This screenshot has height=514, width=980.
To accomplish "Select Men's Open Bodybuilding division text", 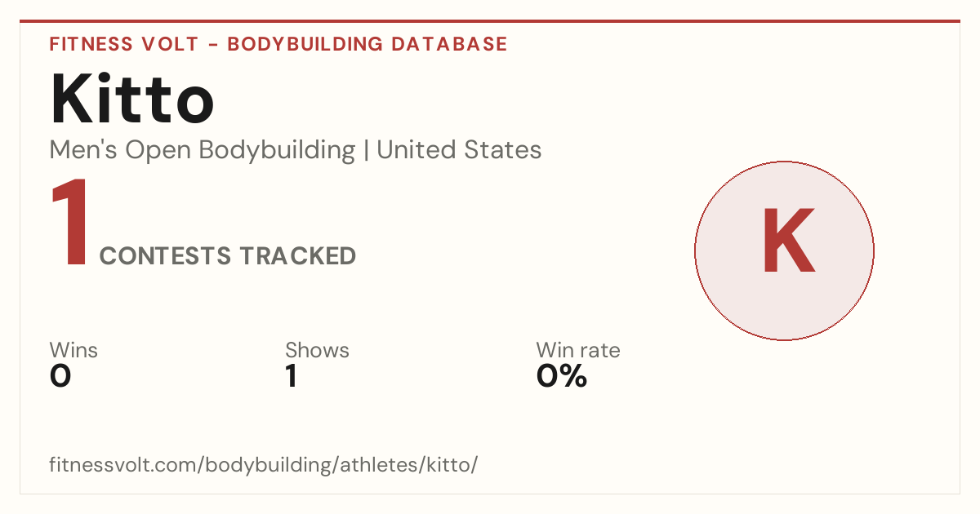I will point(203,150).
